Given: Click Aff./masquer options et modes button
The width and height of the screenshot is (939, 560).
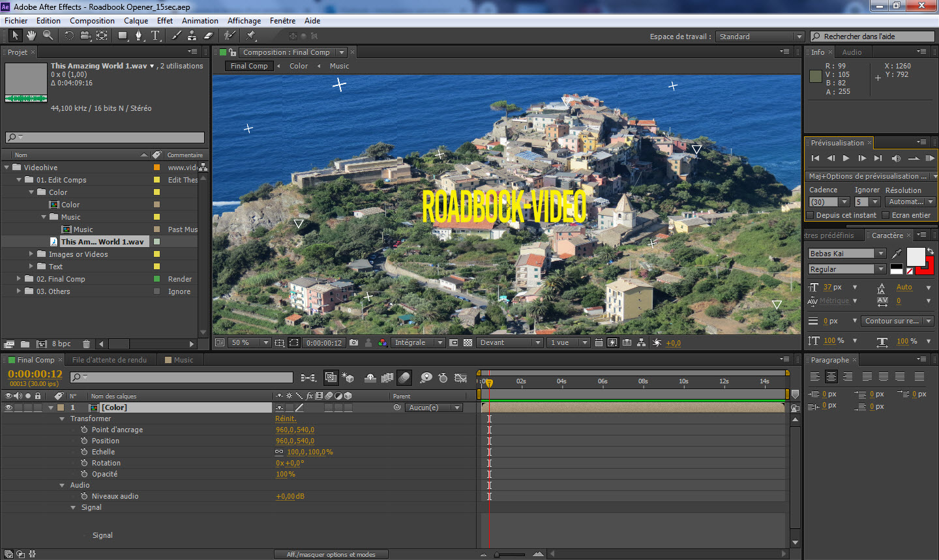Looking at the screenshot, I should [331, 555].
